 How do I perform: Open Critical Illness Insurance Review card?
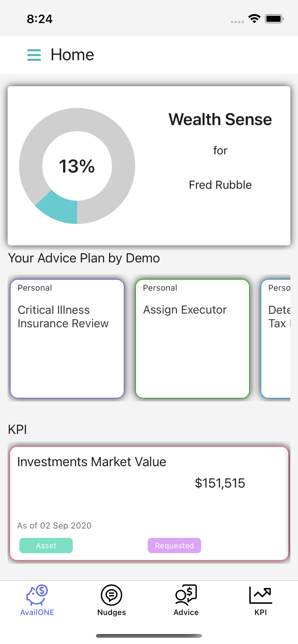click(x=67, y=339)
